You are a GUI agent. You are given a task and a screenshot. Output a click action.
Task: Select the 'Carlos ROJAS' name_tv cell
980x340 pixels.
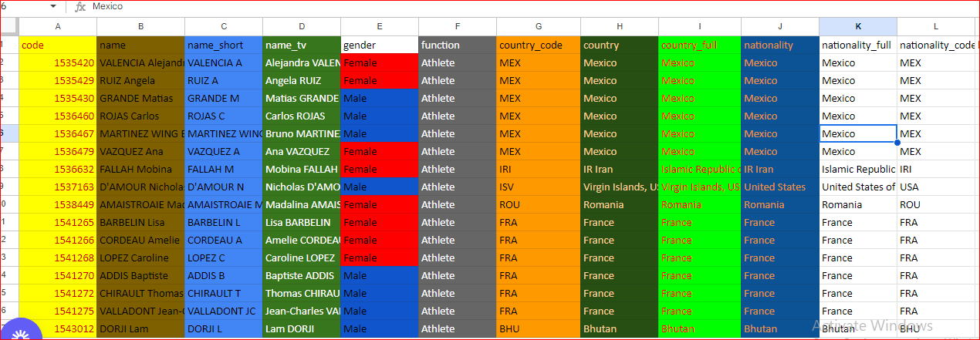tap(302, 116)
